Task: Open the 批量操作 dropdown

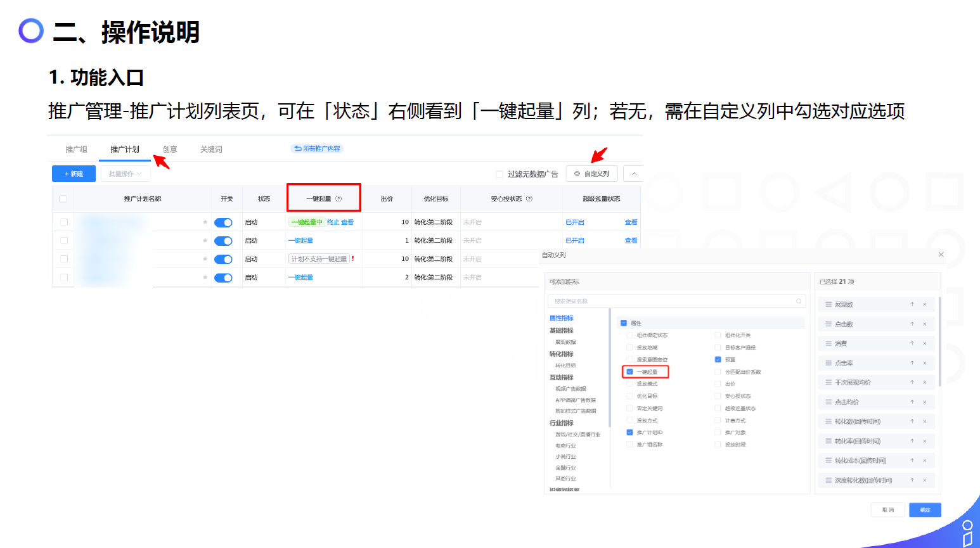Action: coord(125,174)
